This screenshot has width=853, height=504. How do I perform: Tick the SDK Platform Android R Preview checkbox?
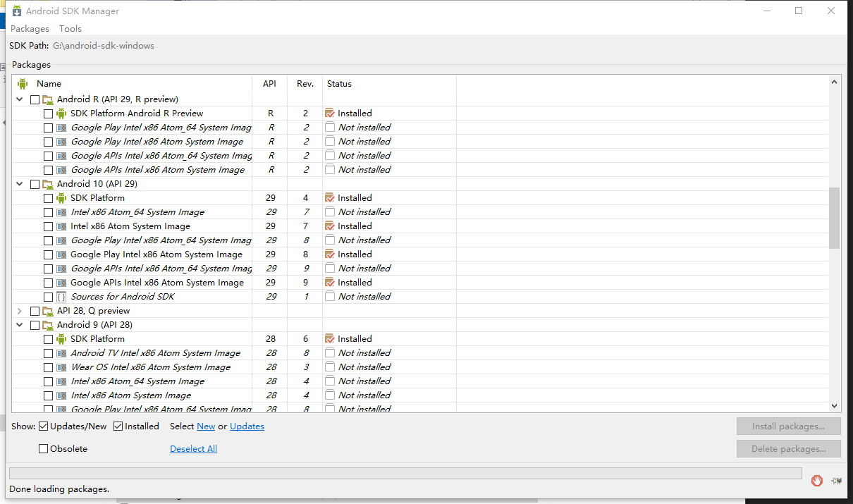pos(48,113)
